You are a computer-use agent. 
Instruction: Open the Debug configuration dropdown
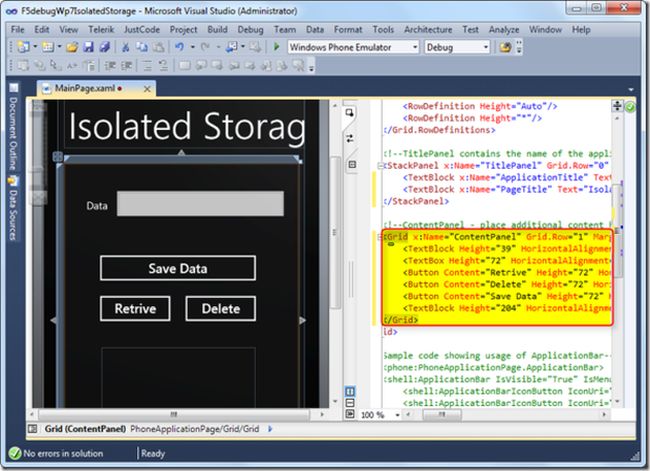tap(487, 47)
